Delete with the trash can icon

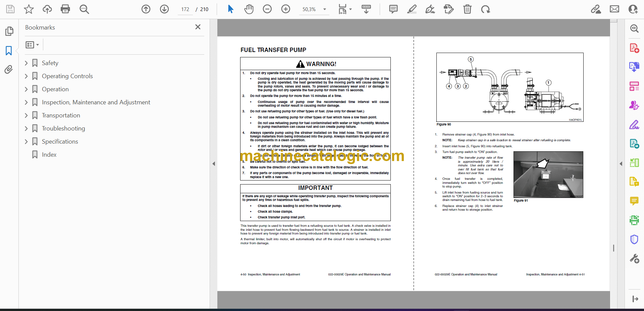point(467,9)
